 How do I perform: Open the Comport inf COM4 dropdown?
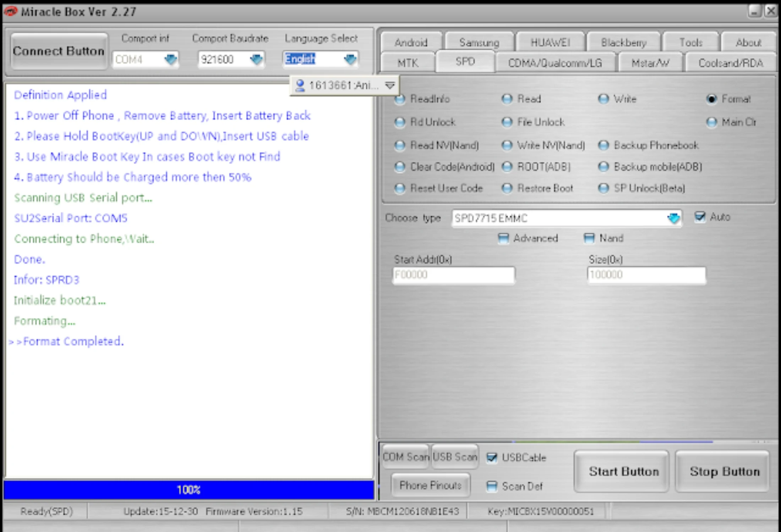pos(171,59)
